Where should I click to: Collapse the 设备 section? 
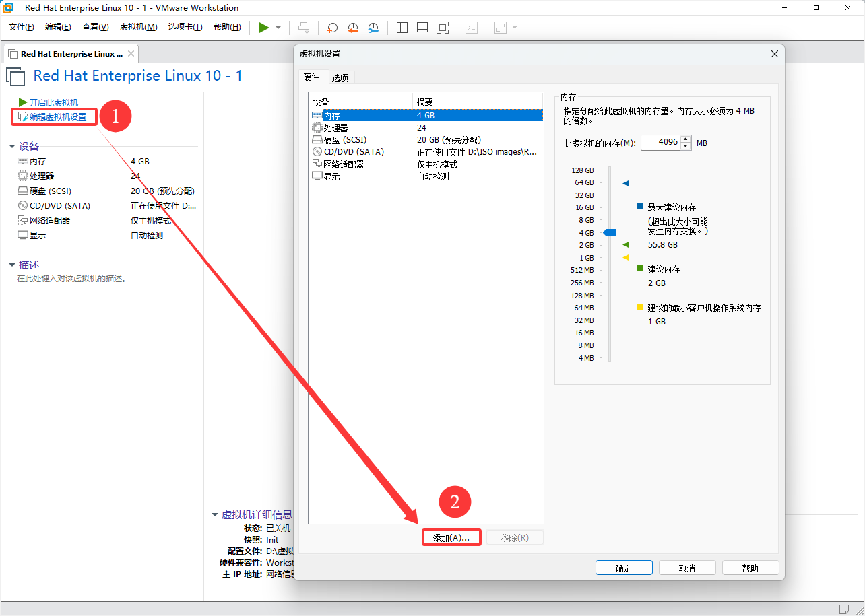[x=12, y=147]
